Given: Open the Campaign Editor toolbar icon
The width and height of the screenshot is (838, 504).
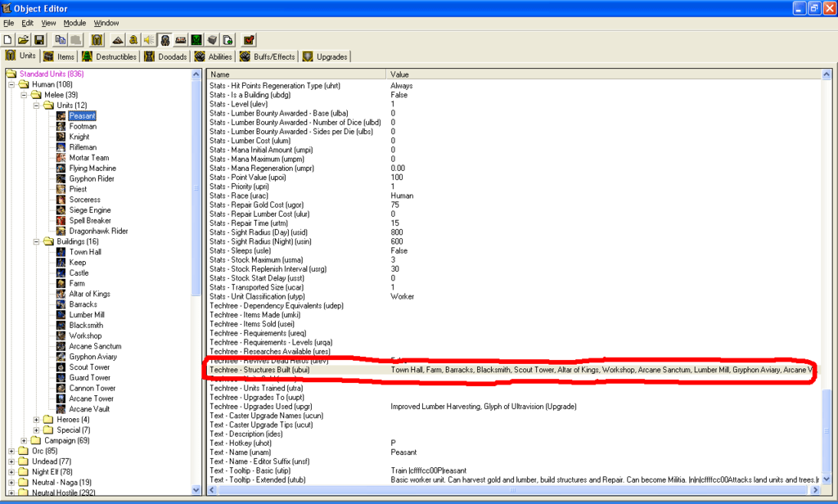Looking at the screenshot, I should pos(181,40).
